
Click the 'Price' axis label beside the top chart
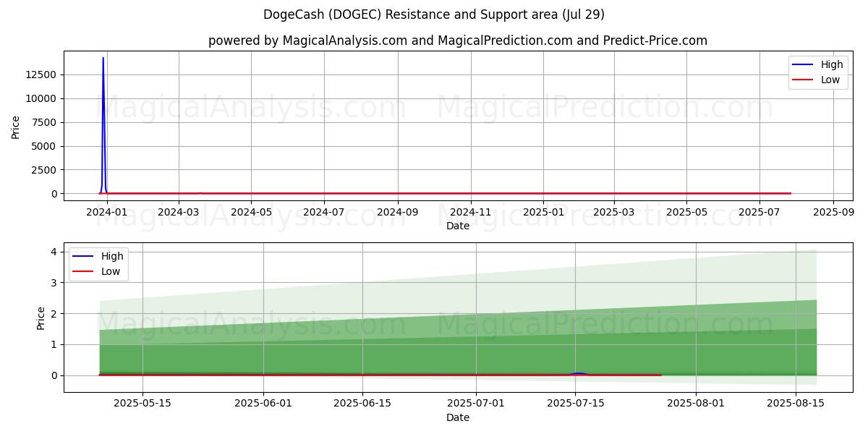[x=16, y=126]
